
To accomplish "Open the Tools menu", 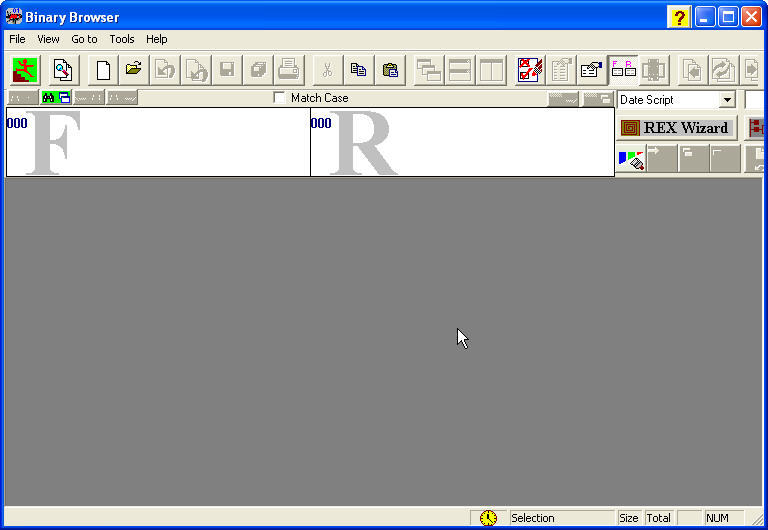I will pyautogui.click(x=121, y=39).
